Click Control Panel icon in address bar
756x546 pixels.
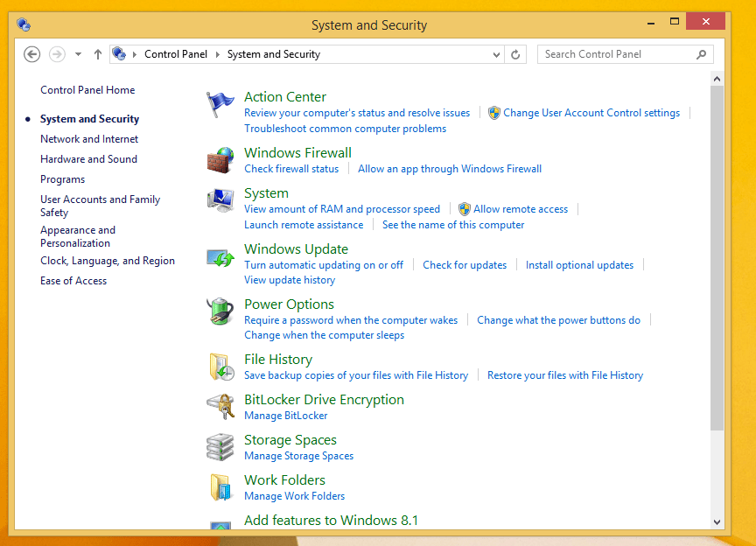point(119,53)
